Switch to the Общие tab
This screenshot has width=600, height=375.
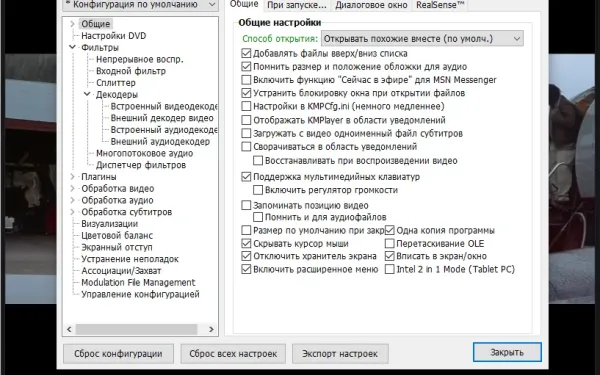244,5
